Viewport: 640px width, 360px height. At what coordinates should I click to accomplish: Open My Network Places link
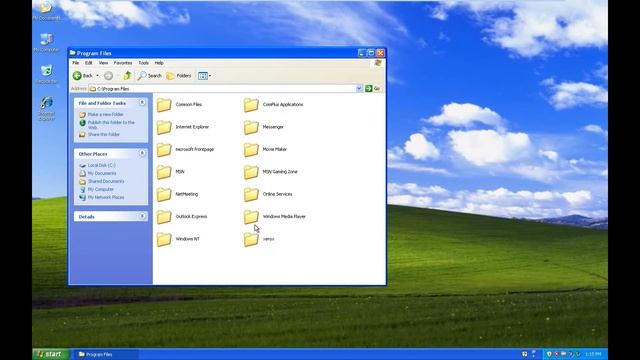click(x=106, y=197)
